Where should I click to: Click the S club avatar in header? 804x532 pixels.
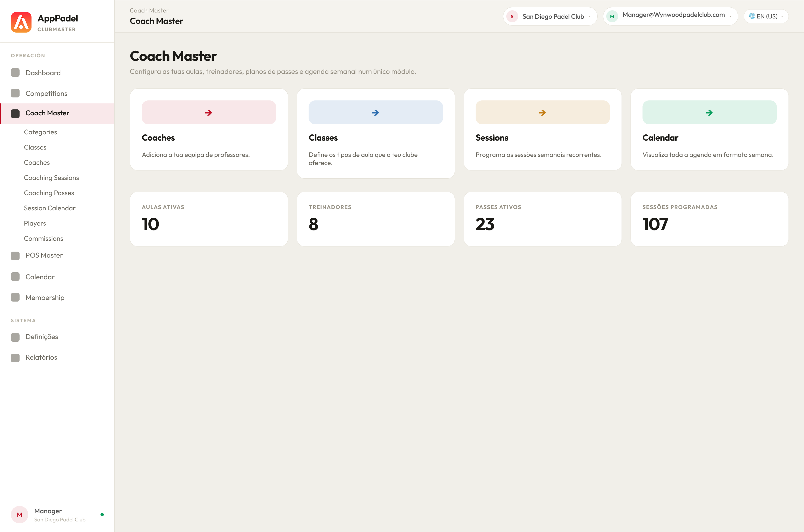point(512,16)
